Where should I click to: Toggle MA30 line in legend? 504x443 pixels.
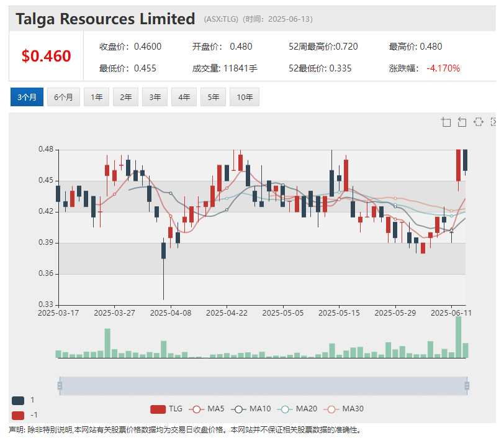click(344, 409)
